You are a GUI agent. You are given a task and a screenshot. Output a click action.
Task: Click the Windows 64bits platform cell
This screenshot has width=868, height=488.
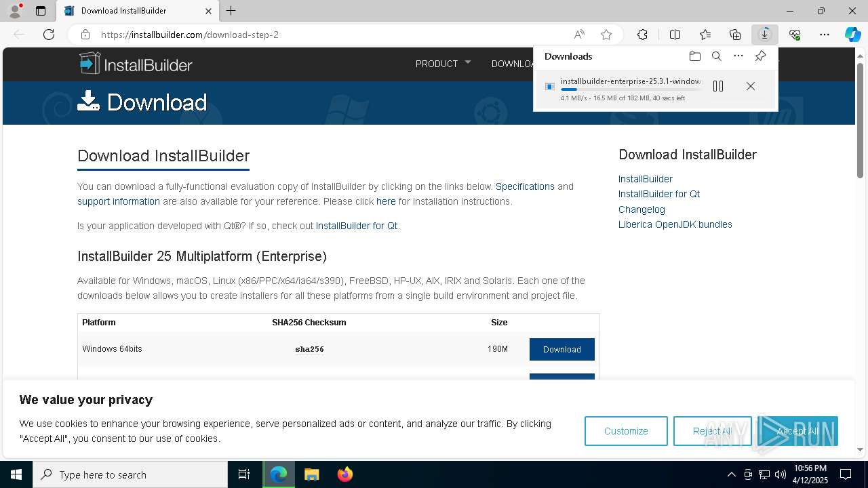pos(113,349)
